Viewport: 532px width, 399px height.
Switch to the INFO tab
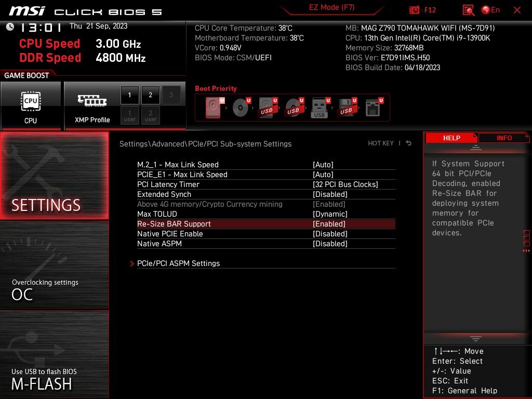click(504, 138)
